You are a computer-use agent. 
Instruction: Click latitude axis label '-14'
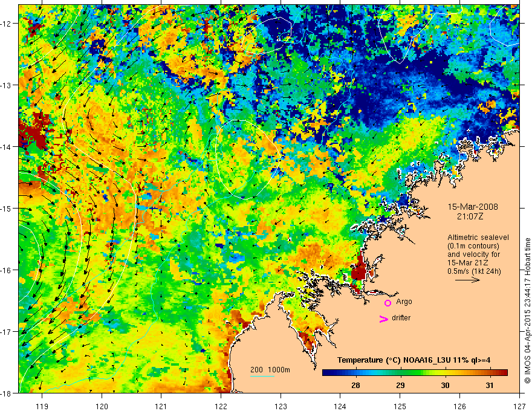[6, 147]
